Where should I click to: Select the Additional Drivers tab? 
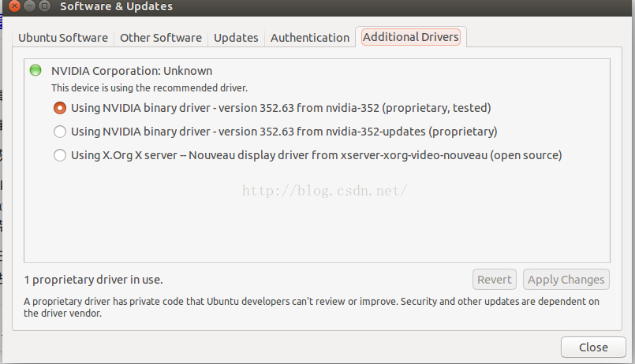point(411,37)
